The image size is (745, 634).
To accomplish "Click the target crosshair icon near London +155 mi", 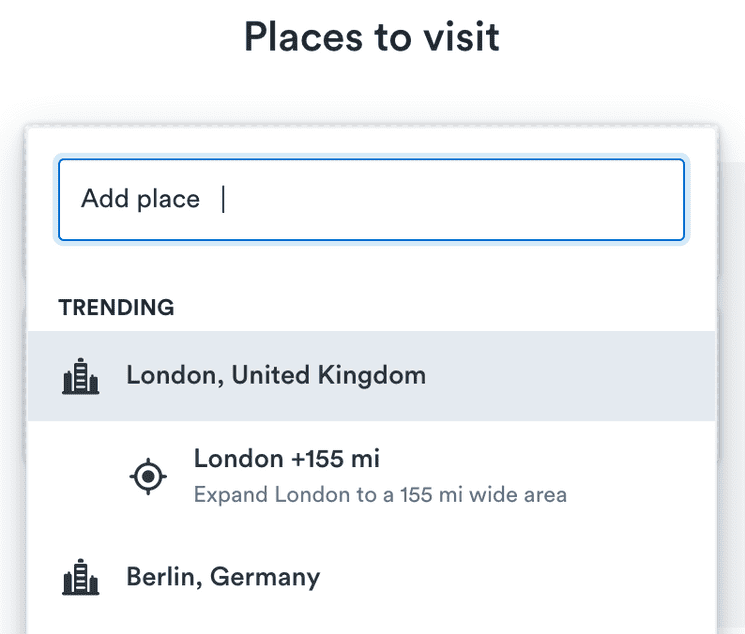I will click(x=148, y=476).
